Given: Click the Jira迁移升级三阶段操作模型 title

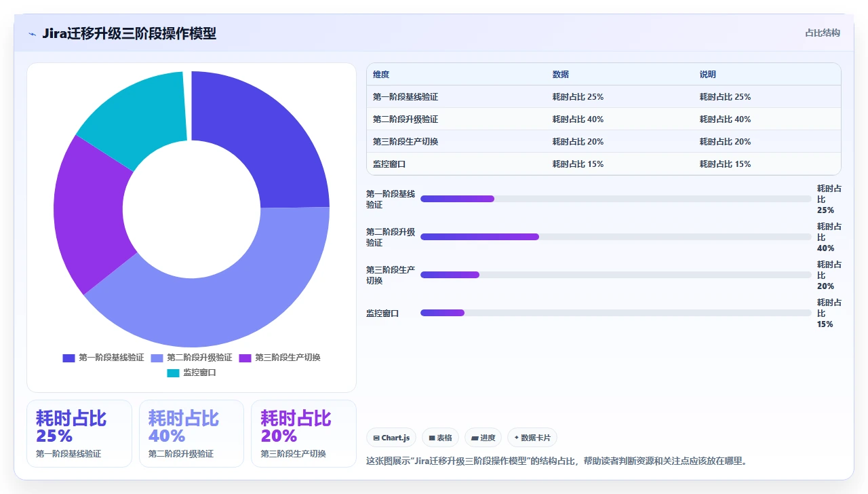Looking at the screenshot, I should pyautogui.click(x=129, y=33).
